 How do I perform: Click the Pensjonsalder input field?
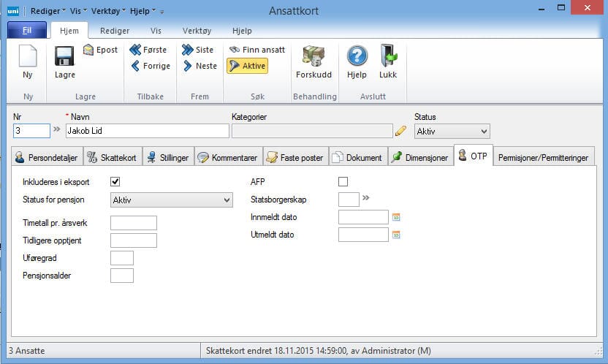coord(121,276)
